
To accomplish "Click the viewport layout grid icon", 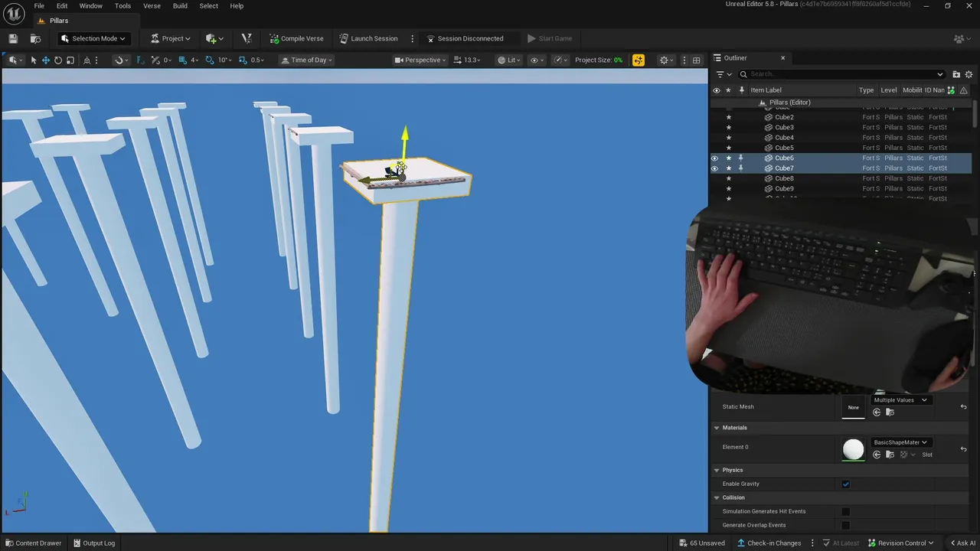I will tap(696, 60).
